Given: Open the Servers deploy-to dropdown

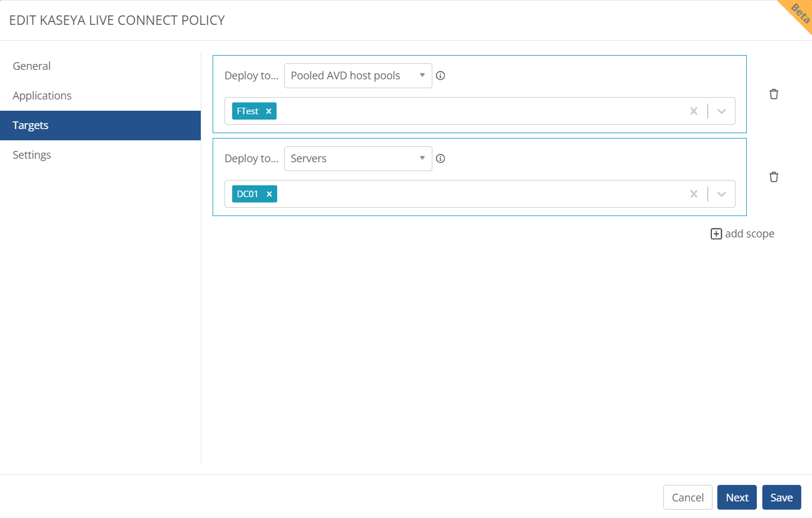Looking at the screenshot, I should pos(358,159).
